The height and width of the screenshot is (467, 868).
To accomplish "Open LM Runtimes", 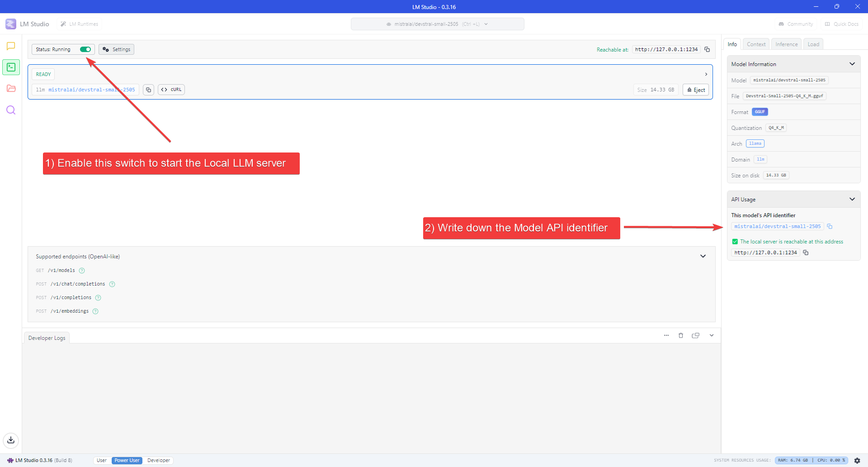I will [x=80, y=24].
